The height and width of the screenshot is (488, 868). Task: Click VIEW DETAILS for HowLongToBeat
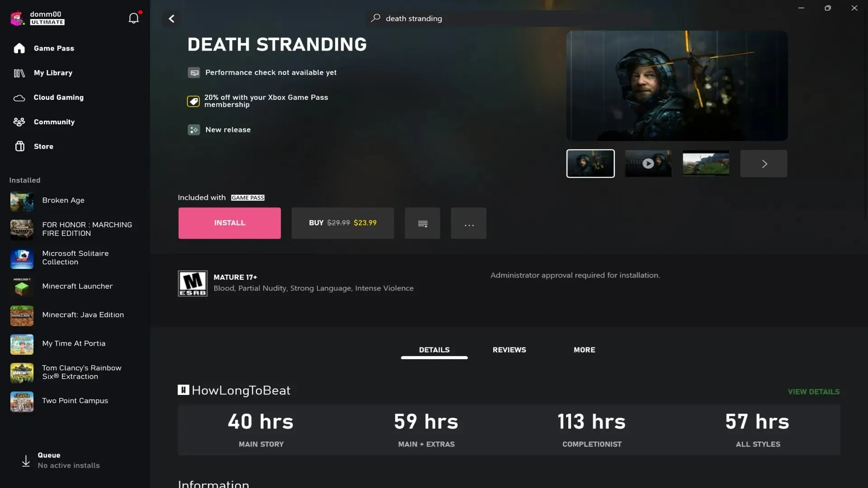(x=814, y=391)
